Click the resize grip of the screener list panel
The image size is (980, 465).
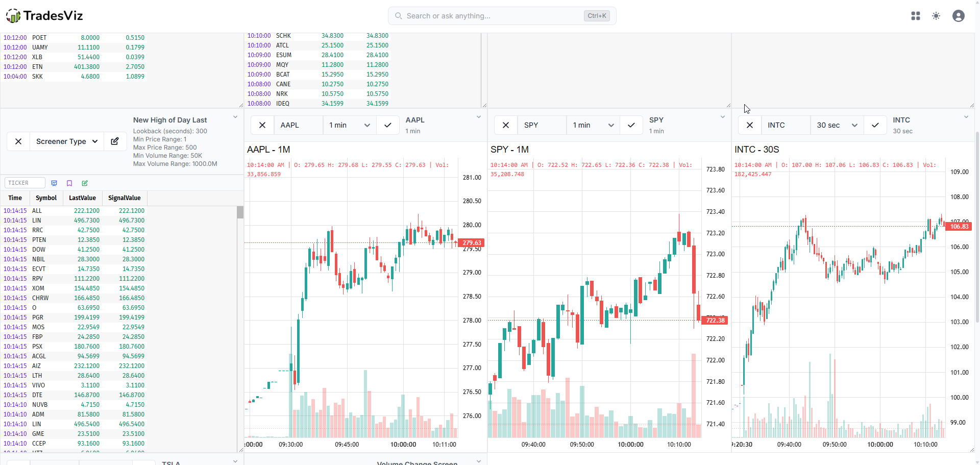click(x=241, y=450)
